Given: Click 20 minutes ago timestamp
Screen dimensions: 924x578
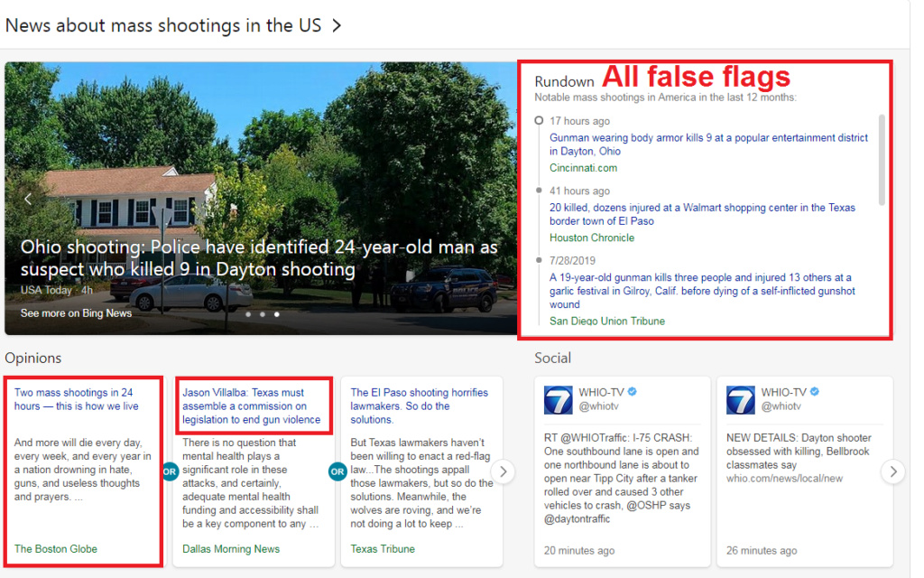Looking at the screenshot, I should [579, 550].
